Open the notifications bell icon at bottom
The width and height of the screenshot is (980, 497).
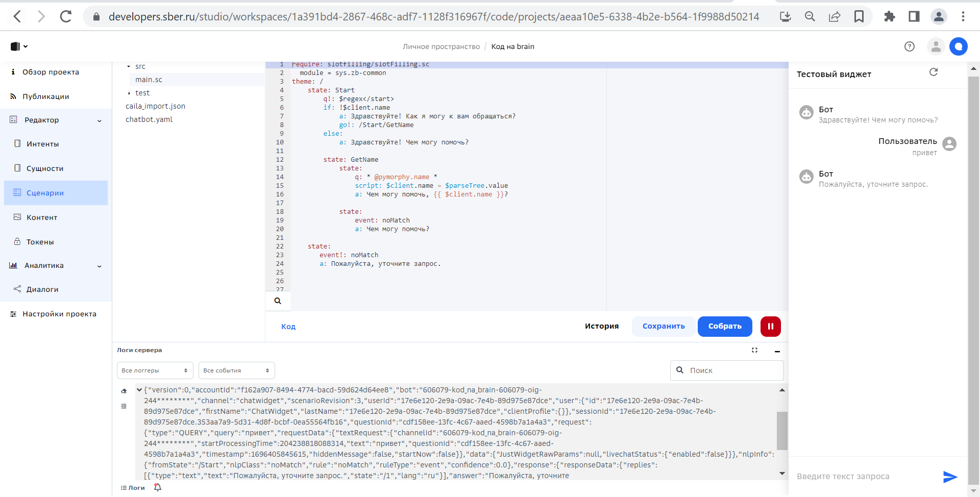[158, 487]
